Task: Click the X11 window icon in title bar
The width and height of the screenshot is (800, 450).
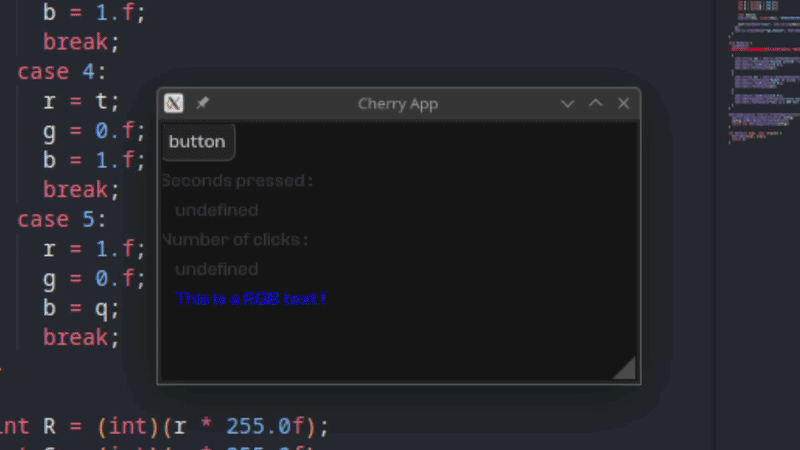Action: [173, 103]
